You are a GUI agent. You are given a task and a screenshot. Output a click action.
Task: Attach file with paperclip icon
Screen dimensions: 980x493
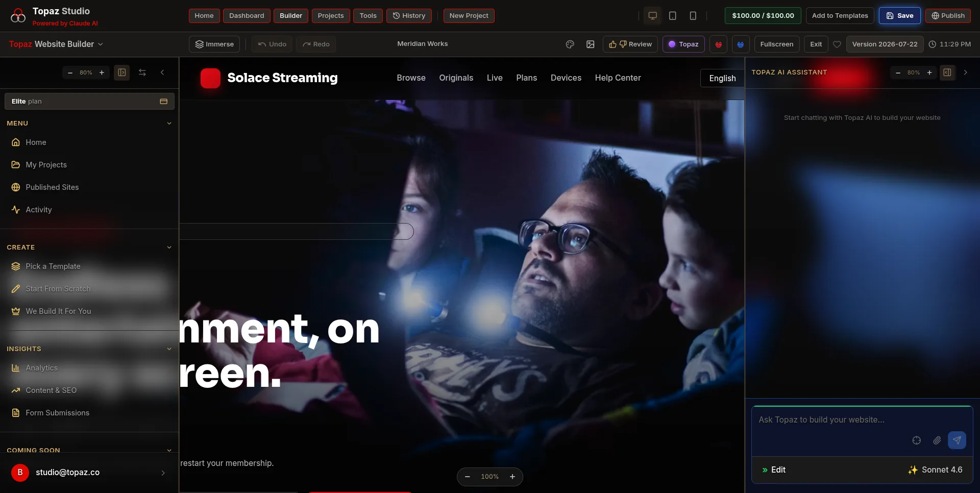[x=937, y=440]
